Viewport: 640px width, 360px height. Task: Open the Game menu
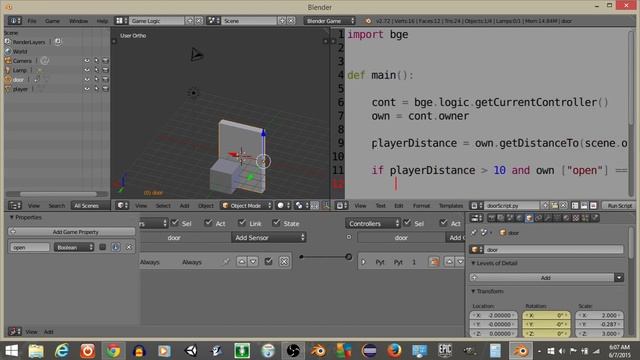coord(52,21)
